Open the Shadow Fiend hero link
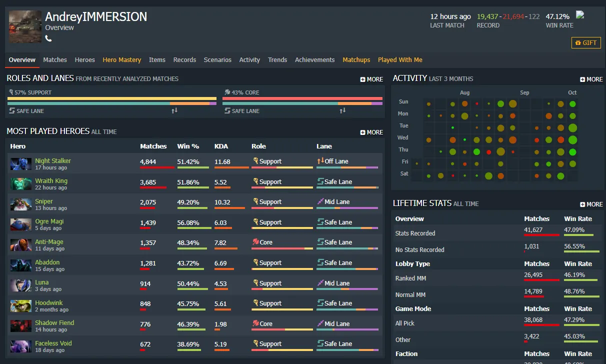 (x=54, y=322)
